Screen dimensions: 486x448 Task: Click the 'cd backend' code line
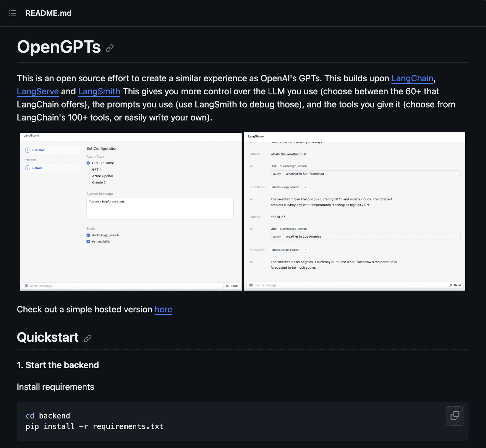click(x=48, y=416)
